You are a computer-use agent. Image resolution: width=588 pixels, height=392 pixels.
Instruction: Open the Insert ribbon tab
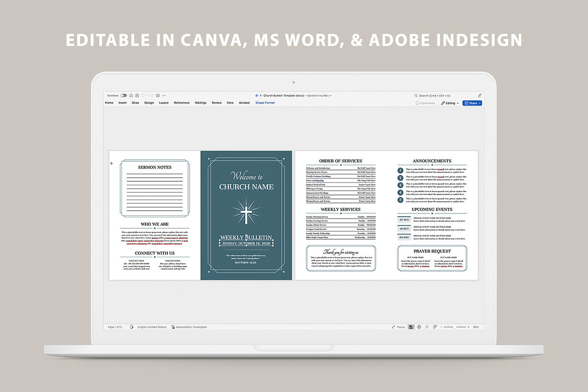[122, 103]
